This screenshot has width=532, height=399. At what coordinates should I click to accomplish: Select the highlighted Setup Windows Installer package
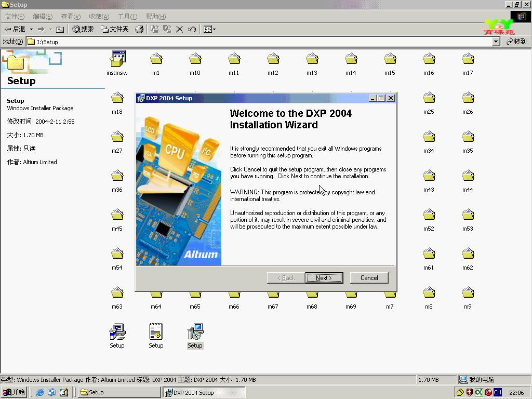195,336
